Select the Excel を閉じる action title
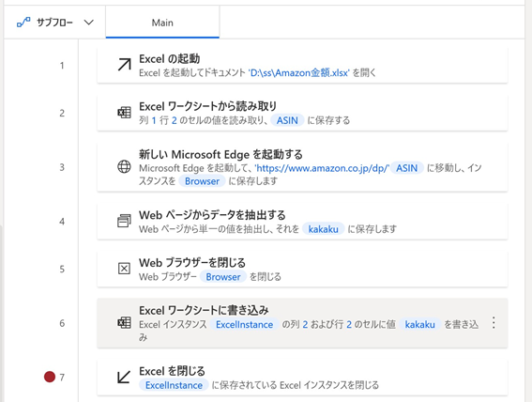This screenshot has height=402, width=532. (172, 371)
